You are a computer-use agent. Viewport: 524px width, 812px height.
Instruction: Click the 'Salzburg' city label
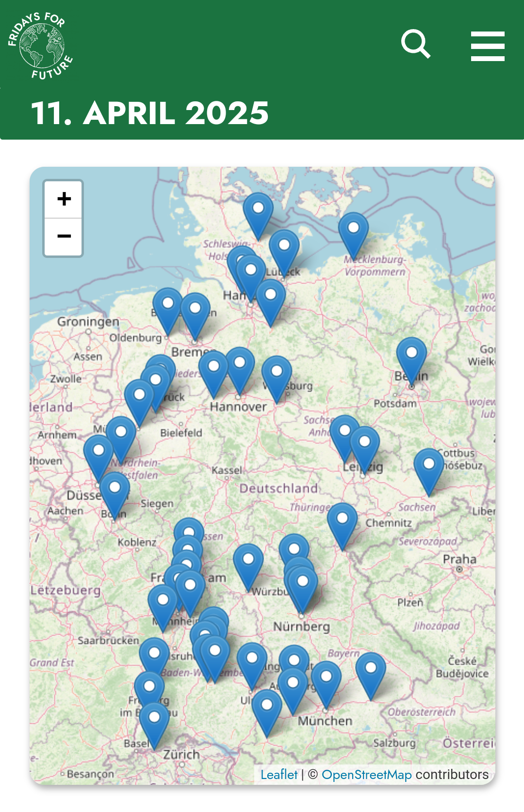[394, 743]
